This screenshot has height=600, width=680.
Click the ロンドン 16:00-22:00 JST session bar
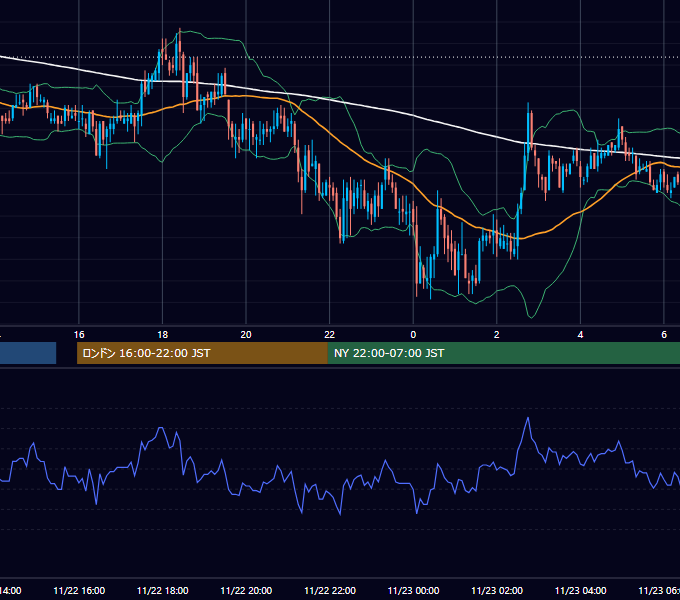coord(202,353)
